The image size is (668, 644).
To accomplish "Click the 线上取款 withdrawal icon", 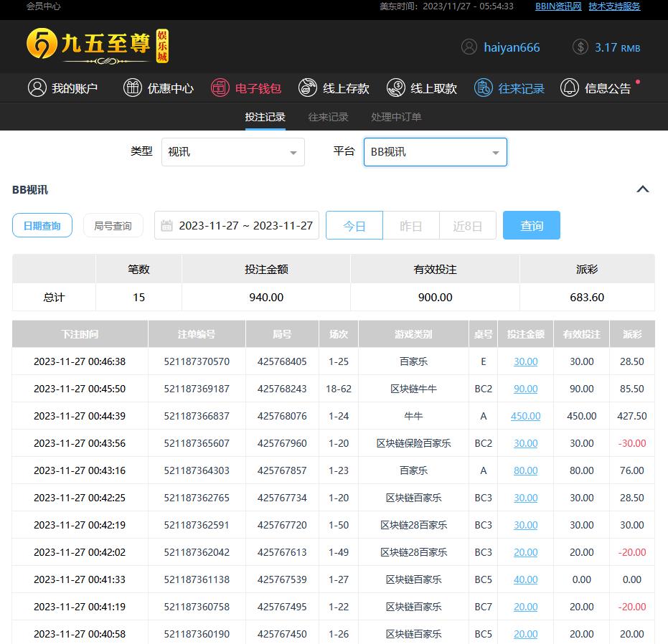I will 395,88.
